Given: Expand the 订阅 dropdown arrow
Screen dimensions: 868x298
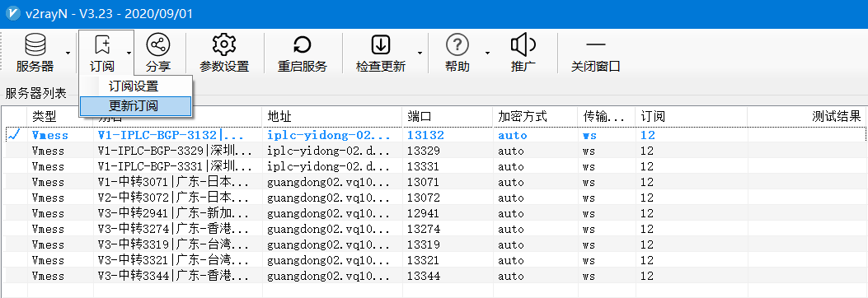Looking at the screenshot, I should pos(129,53).
